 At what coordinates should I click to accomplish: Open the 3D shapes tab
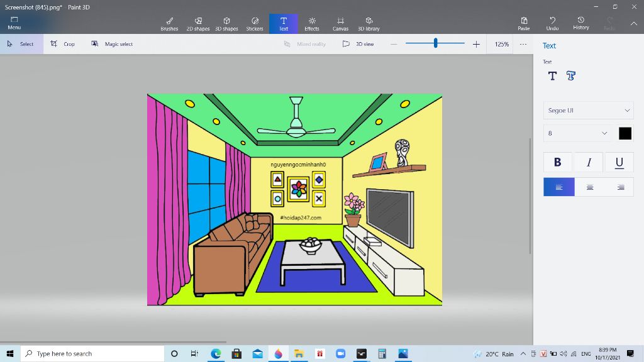pyautogui.click(x=226, y=24)
